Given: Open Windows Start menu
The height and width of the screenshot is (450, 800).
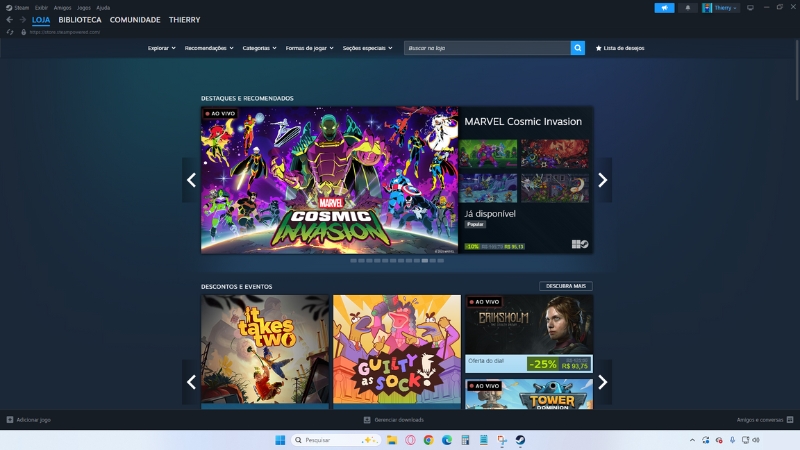Looking at the screenshot, I should point(280,440).
